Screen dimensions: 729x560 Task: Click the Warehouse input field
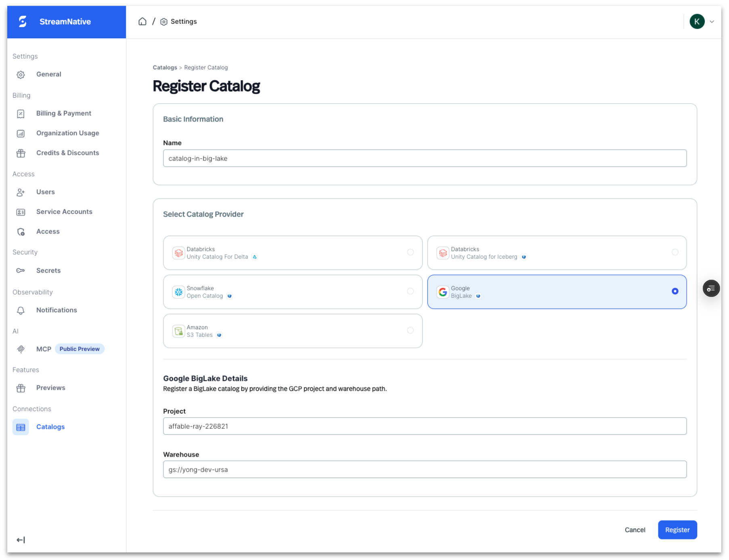pos(424,469)
